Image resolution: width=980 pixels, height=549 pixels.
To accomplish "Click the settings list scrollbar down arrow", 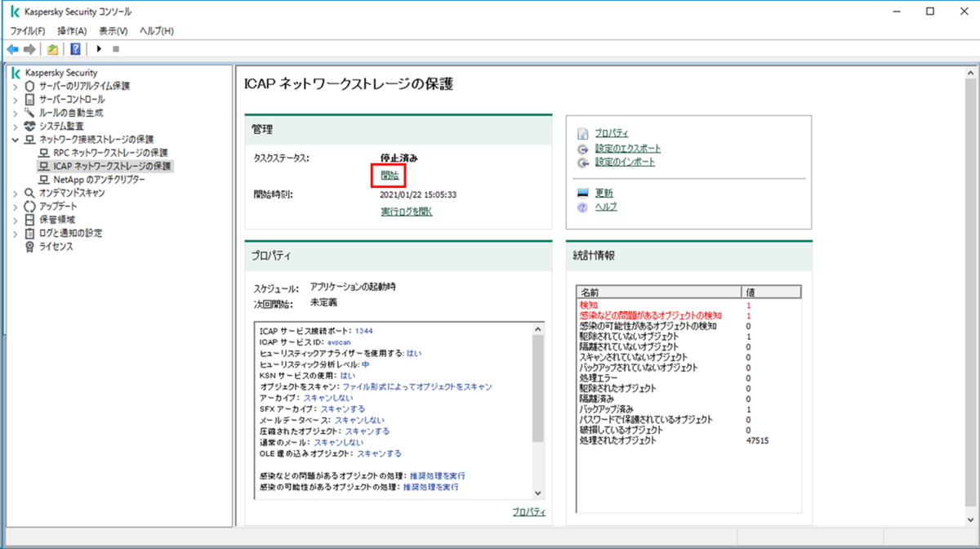I will click(537, 493).
